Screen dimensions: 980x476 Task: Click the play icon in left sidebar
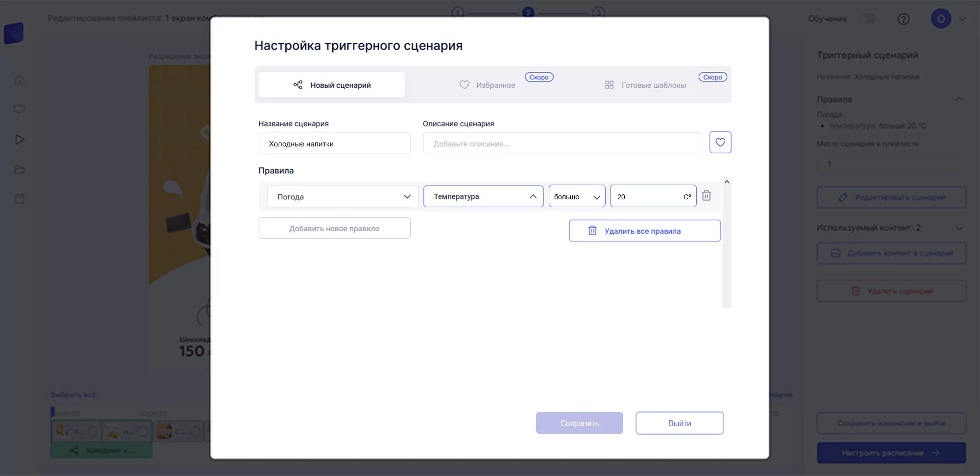coord(20,140)
